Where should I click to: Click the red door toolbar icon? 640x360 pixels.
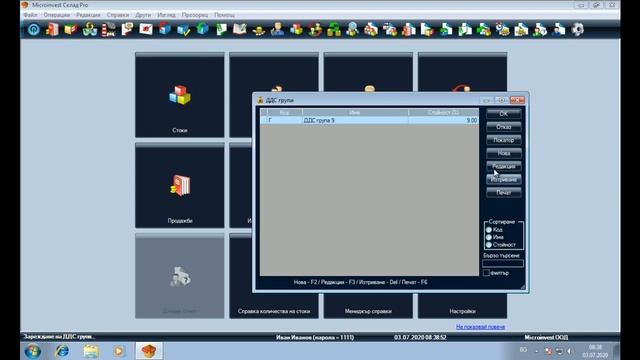[x=52, y=29]
